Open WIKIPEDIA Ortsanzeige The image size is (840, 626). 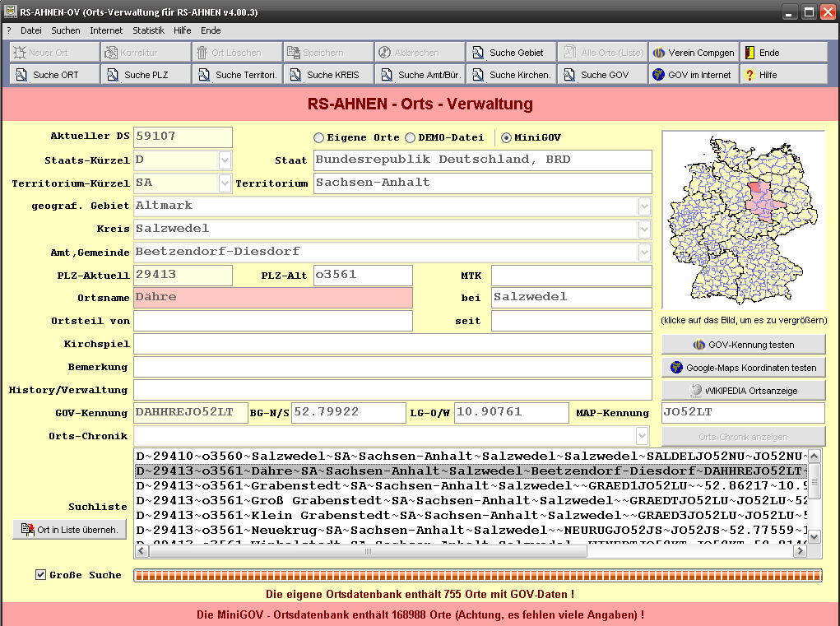coord(744,391)
